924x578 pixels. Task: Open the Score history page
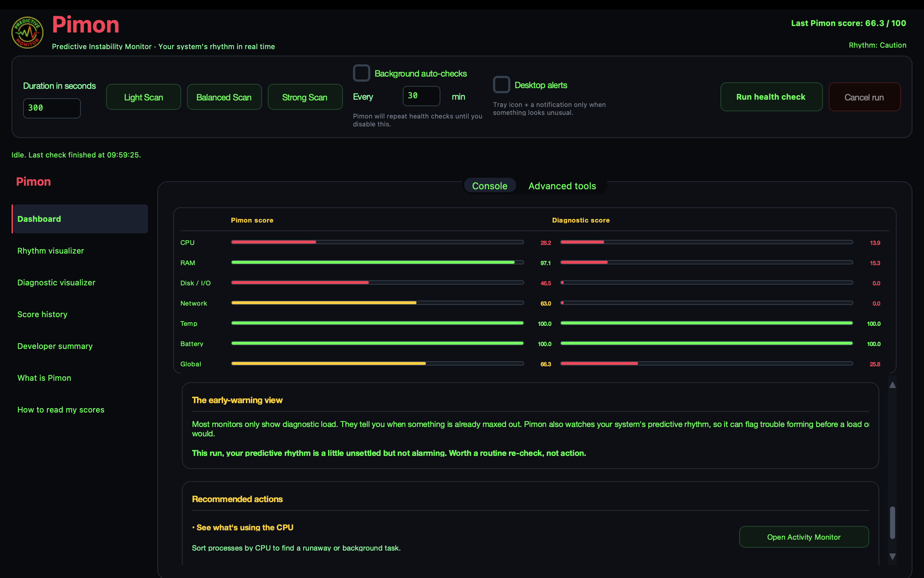(x=42, y=314)
